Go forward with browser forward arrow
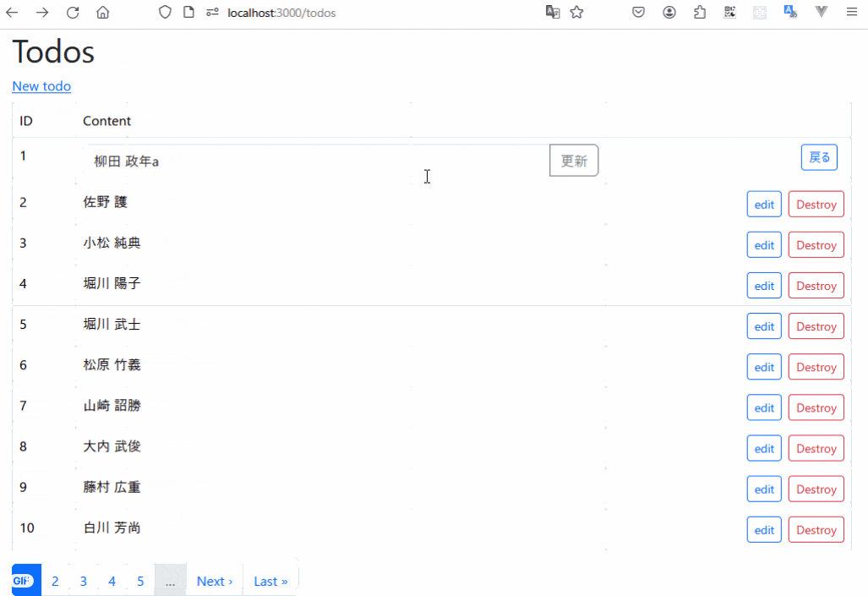Screen dimensions: 868x596 coord(42,12)
